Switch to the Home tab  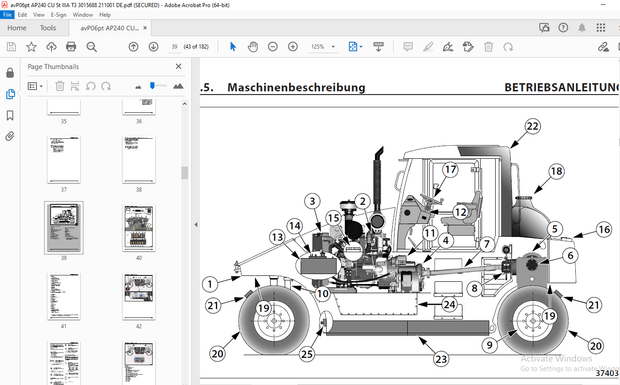17,28
